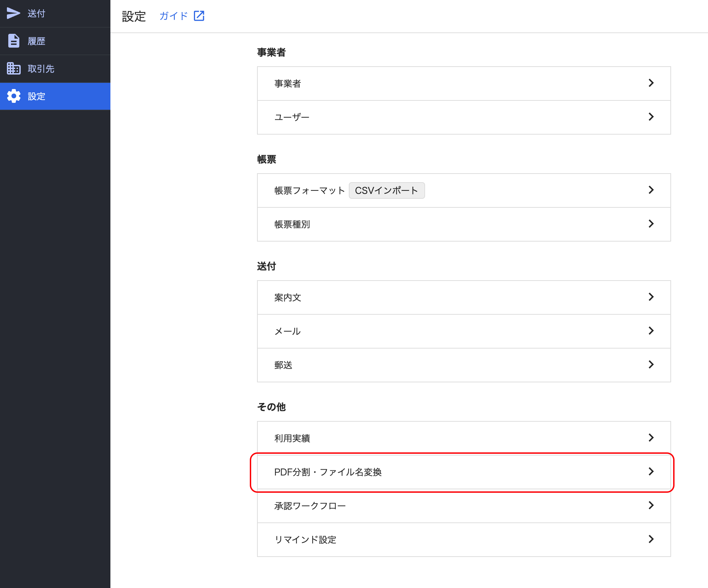The width and height of the screenshot is (708, 588).
Task: Expand the メール settings row arrow
Action: (651, 331)
